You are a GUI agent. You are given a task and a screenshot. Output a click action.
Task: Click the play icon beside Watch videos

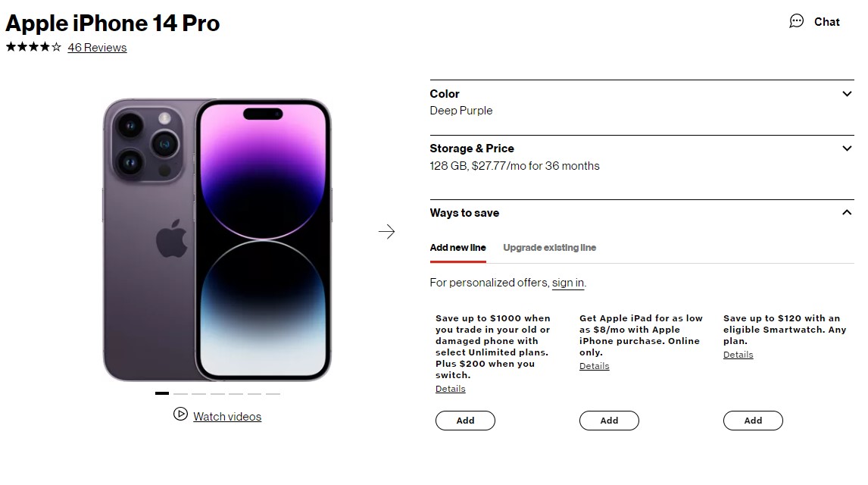pyautogui.click(x=180, y=414)
